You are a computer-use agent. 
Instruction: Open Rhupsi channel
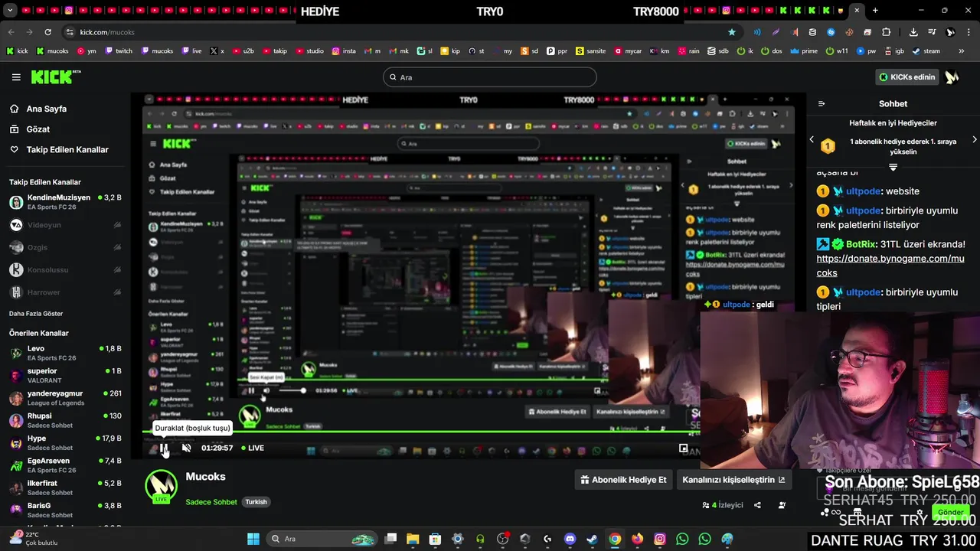[x=65, y=420]
